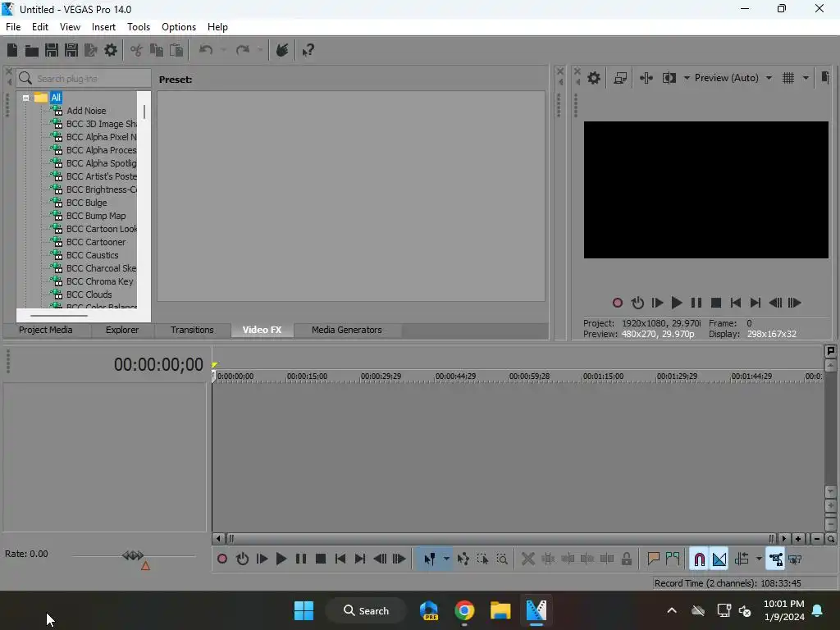The image size is (840, 630).
Task: Click the Interactive Tutorials hand icon
Action: click(x=282, y=50)
